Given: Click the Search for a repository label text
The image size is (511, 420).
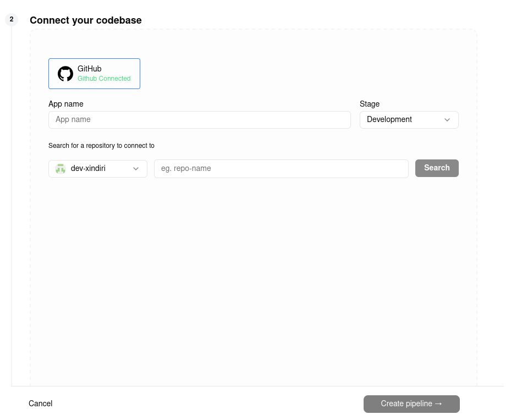Looking at the screenshot, I should coord(101,146).
